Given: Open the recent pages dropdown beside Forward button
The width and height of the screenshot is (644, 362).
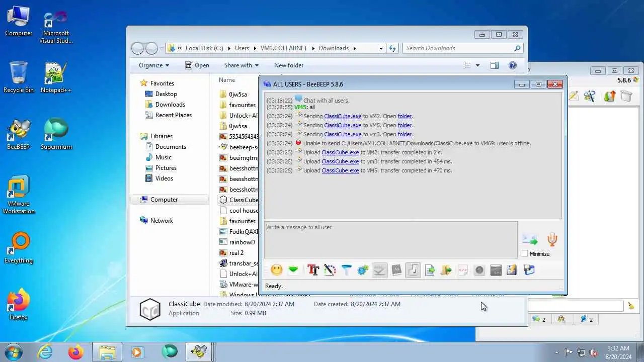Looking at the screenshot, I should coord(162,48).
